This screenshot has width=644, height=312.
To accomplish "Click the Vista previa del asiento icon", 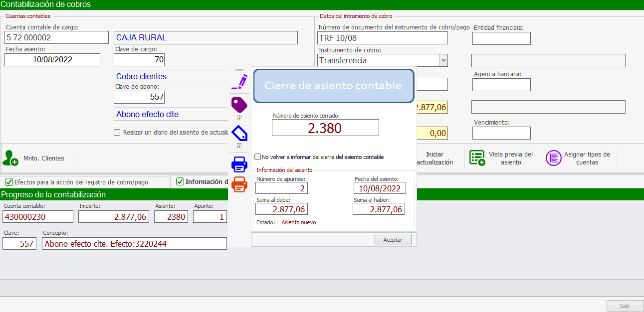I will click(x=477, y=158).
